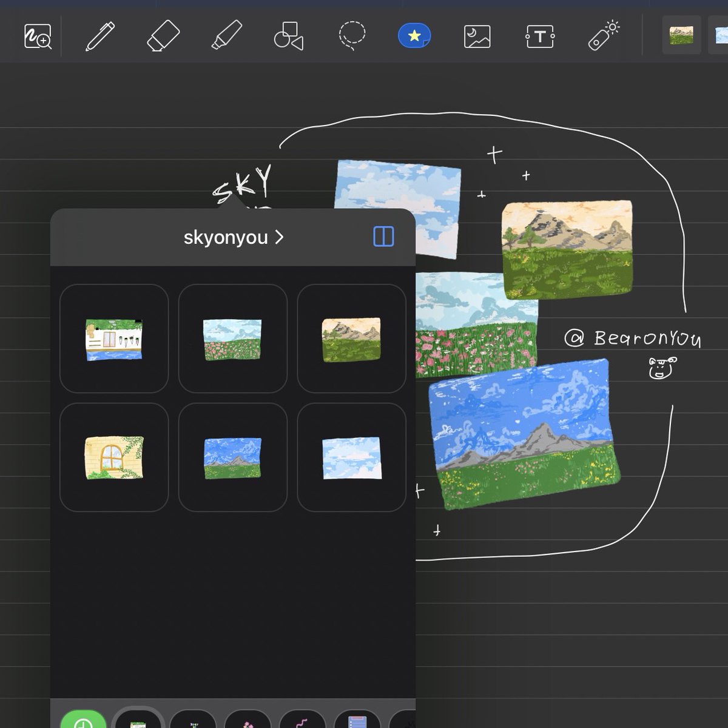Insert the pink flower field sticker

point(232,339)
